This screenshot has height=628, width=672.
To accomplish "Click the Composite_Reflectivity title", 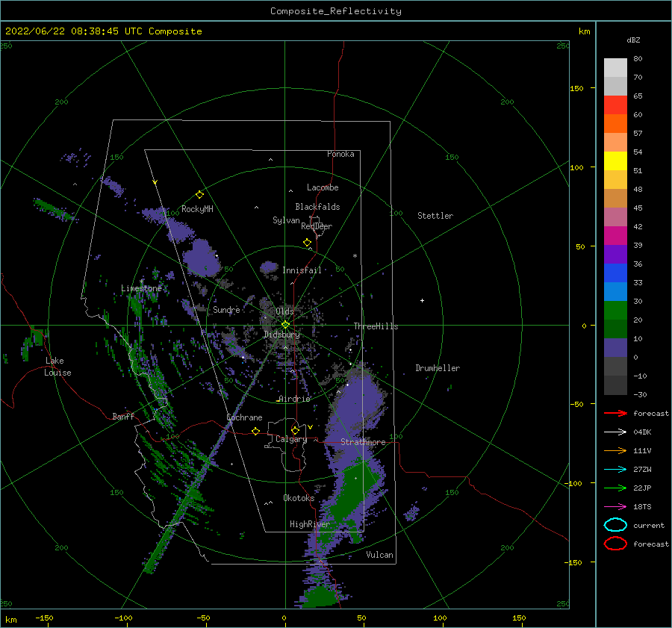I will click(336, 11).
